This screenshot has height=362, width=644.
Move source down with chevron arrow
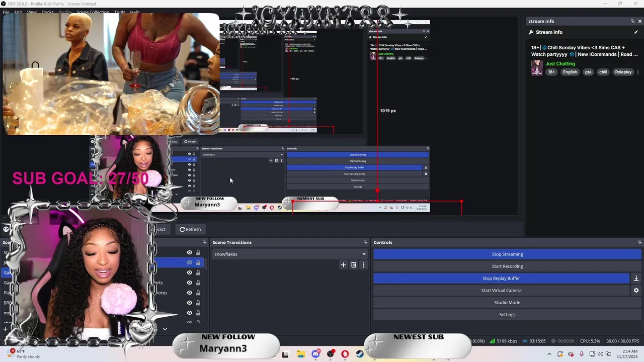(165, 329)
